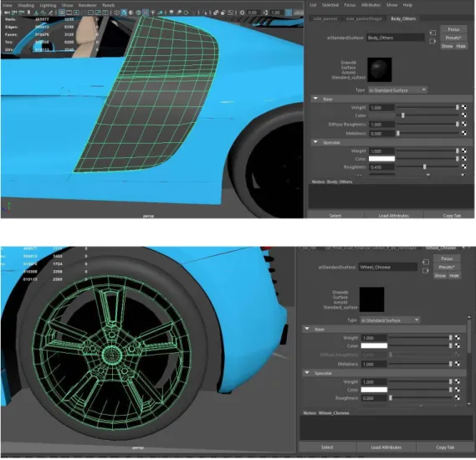Viewport: 476px width, 460px height.
Task: Toggle the isolate select icon
Action: [205, 13]
